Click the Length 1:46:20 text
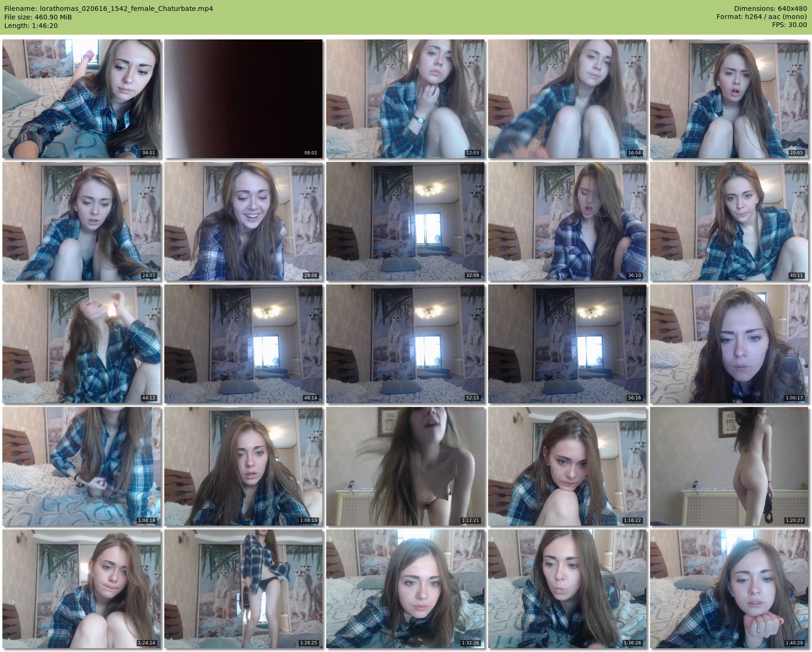The width and height of the screenshot is (812, 652). pos(31,26)
